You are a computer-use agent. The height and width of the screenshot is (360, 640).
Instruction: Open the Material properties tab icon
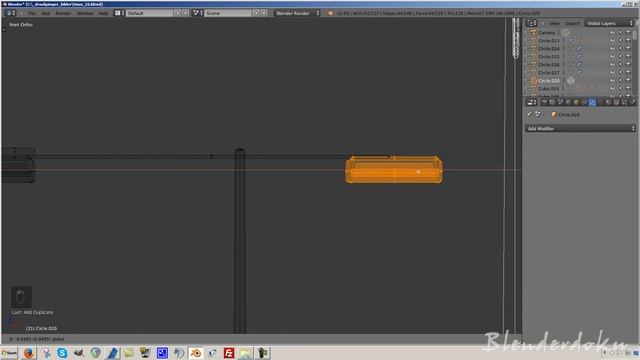coord(608,102)
